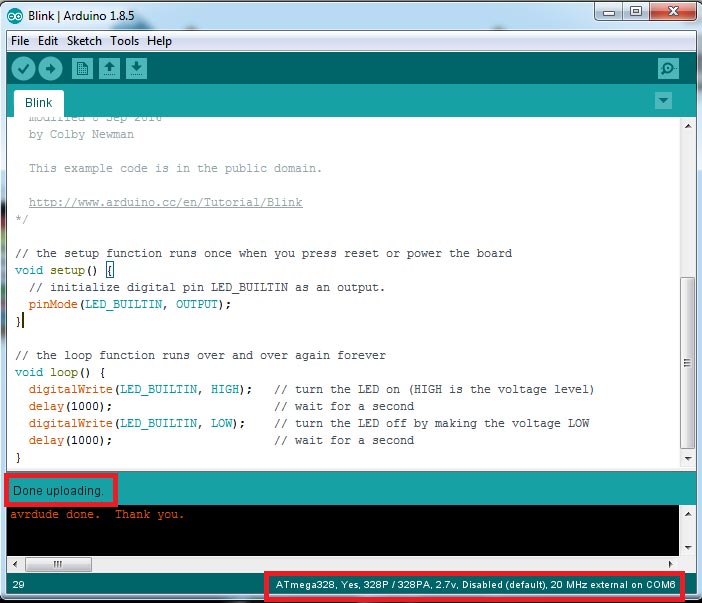
Task: Click the 'loop function runs over' comment
Action: [x=200, y=355]
